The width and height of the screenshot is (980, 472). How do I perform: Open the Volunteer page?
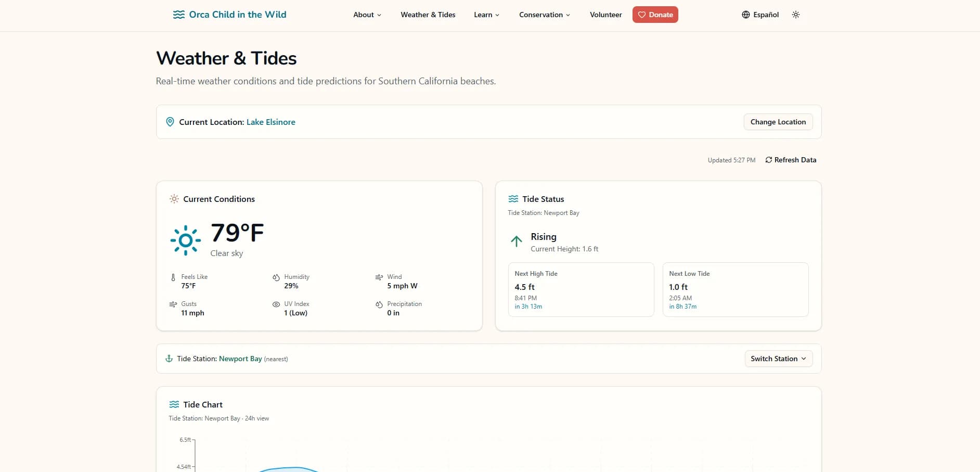[605, 15]
